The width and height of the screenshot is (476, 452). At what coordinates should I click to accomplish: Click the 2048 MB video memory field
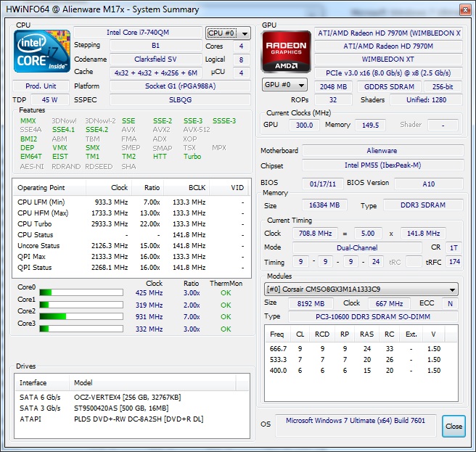pyautogui.click(x=333, y=87)
